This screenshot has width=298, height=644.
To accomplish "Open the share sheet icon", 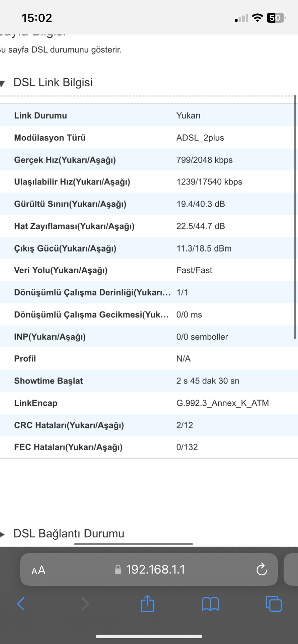I will [147, 603].
